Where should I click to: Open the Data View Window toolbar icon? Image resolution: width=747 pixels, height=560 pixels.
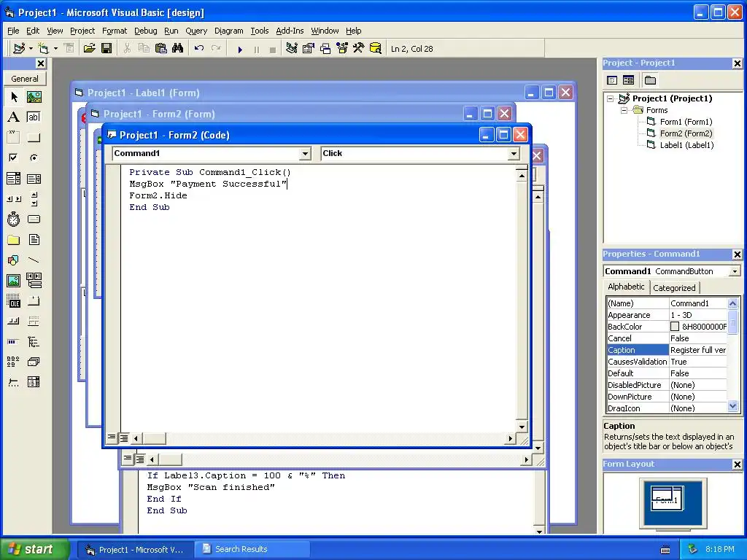(376, 48)
